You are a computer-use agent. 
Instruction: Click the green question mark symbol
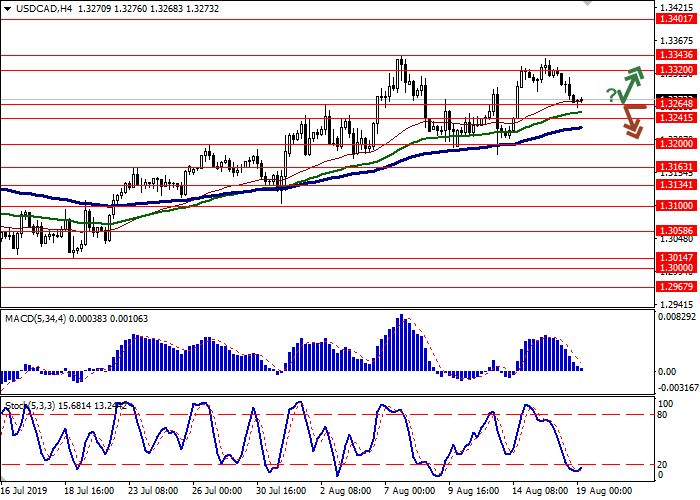(x=611, y=96)
